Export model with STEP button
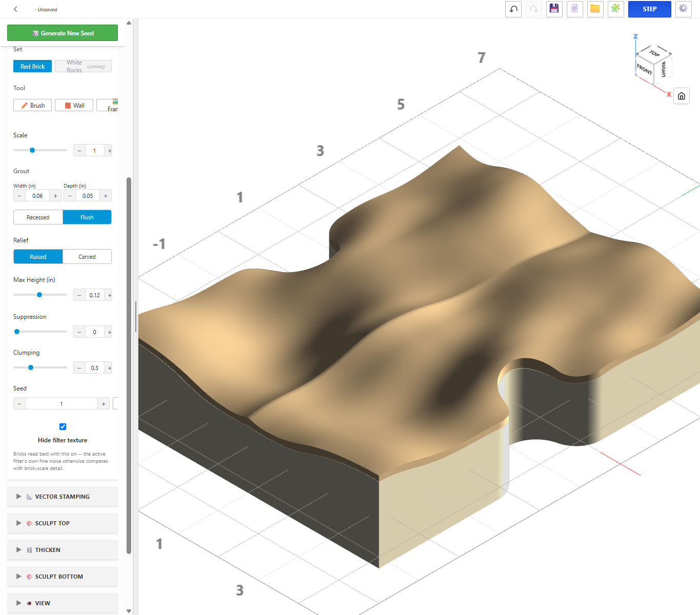Viewport: 700px width, 615px height. (x=650, y=9)
